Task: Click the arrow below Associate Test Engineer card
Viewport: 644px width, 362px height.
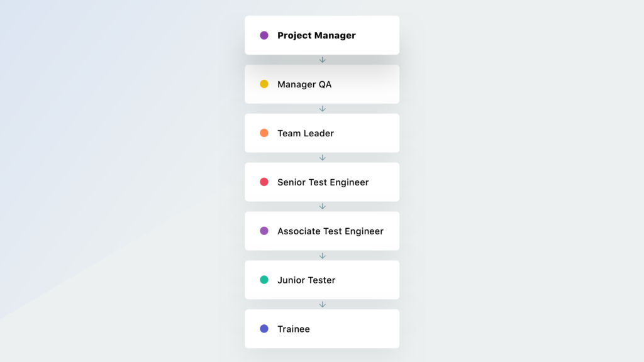Action: 323,256
